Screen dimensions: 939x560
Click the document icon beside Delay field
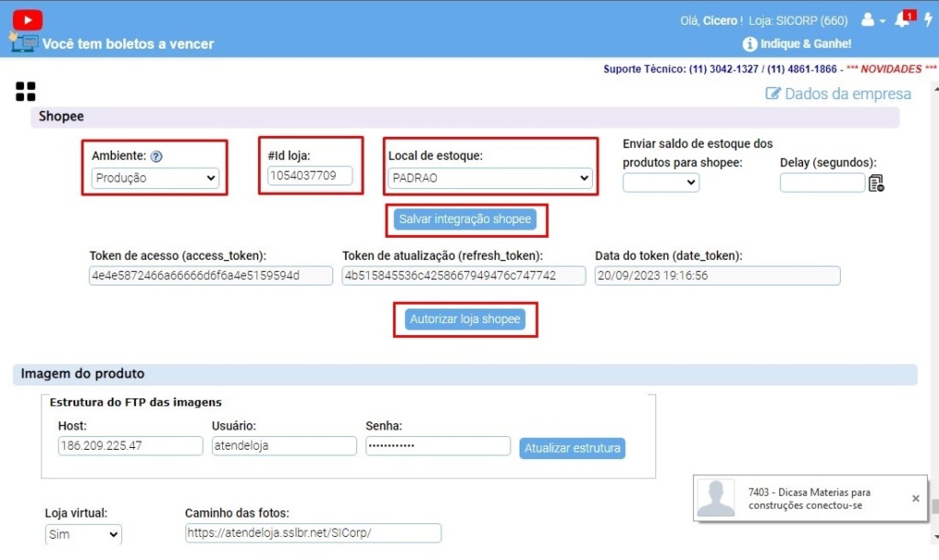pyautogui.click(x=876, y=184)
